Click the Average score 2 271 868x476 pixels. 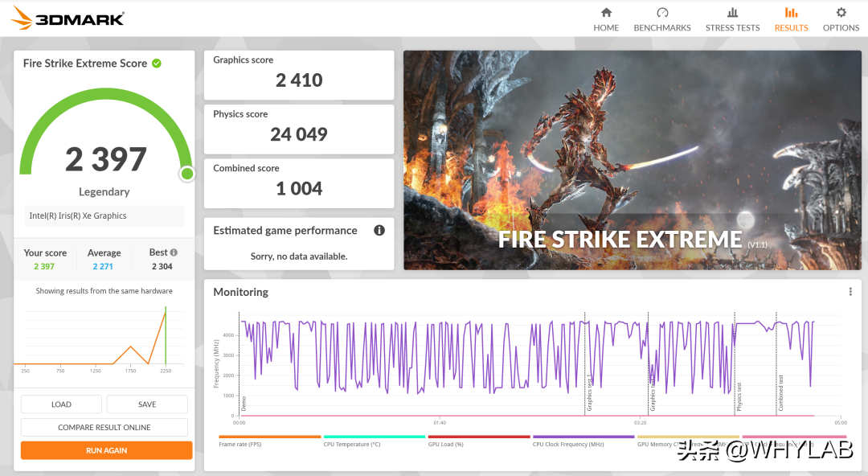pos(103,266)
